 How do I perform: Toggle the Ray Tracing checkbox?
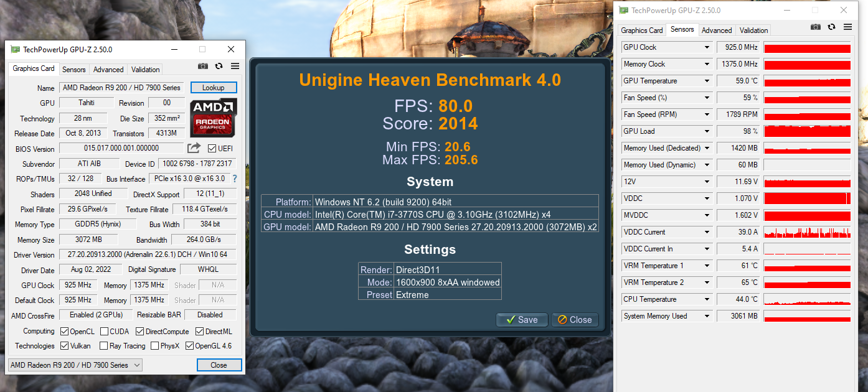coord(103,346)
